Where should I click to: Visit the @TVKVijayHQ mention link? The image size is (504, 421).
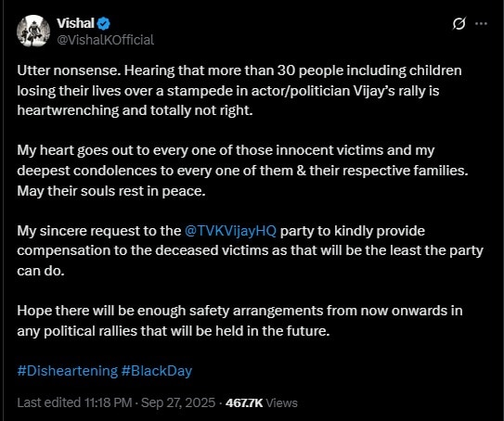pyautogui.click(x=230, y=231)
